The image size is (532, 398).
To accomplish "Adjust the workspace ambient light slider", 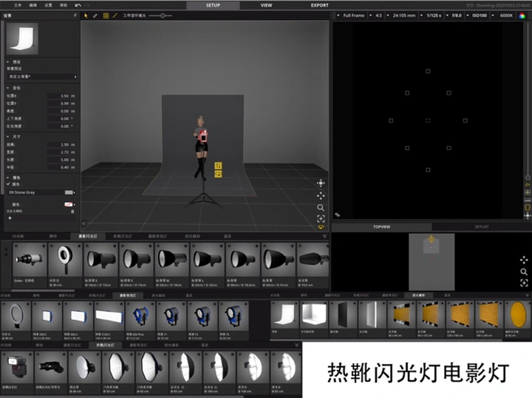I will [x=163, y=15].
